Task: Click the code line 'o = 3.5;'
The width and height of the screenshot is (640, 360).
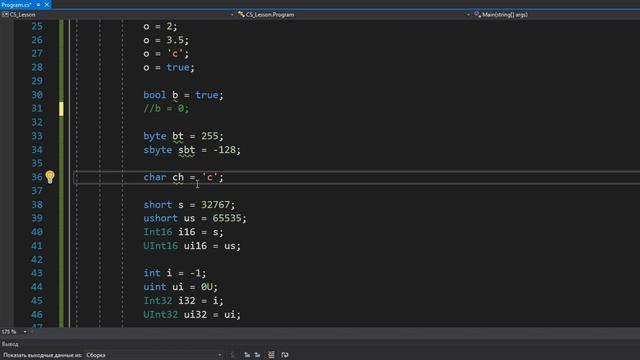Action: pyautogui.click(x=166, y=40)
